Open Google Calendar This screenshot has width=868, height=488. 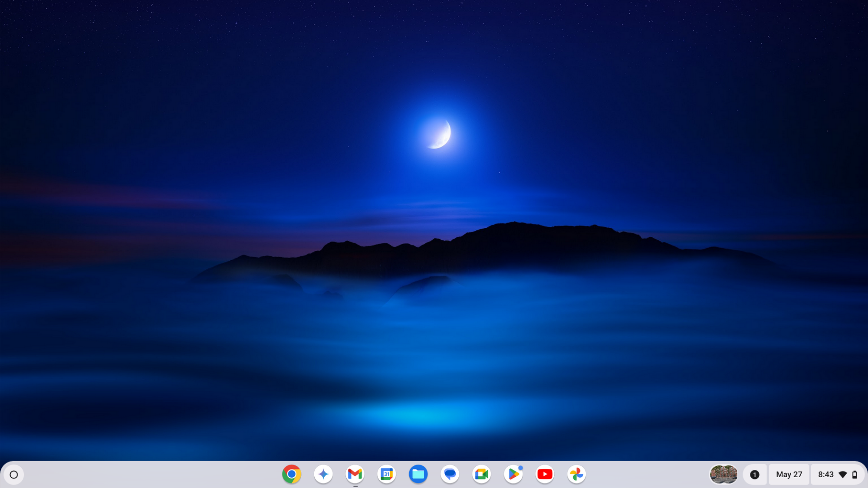pos(386,474)
